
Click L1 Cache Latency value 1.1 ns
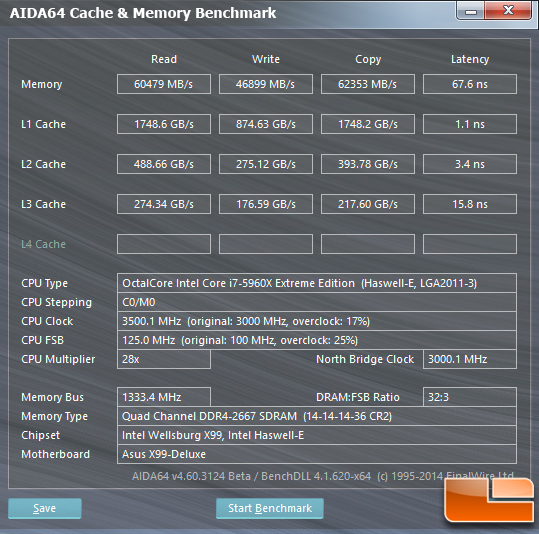point(470,124)
